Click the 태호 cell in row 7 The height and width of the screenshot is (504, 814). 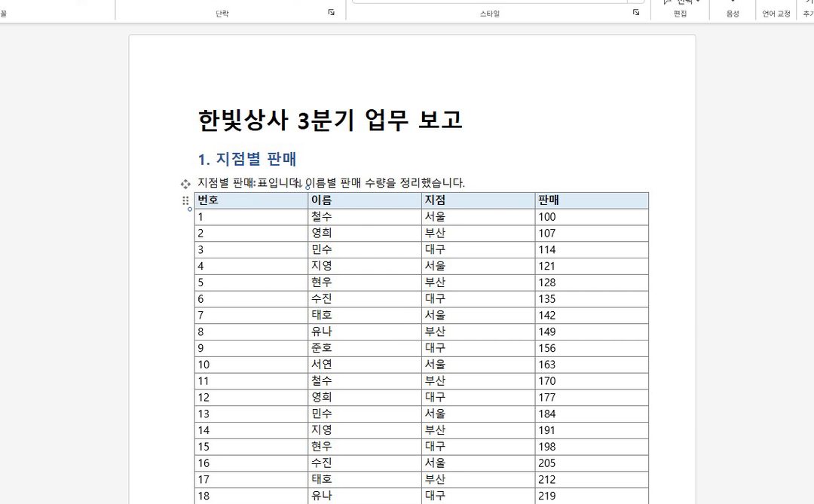[365, 316]
